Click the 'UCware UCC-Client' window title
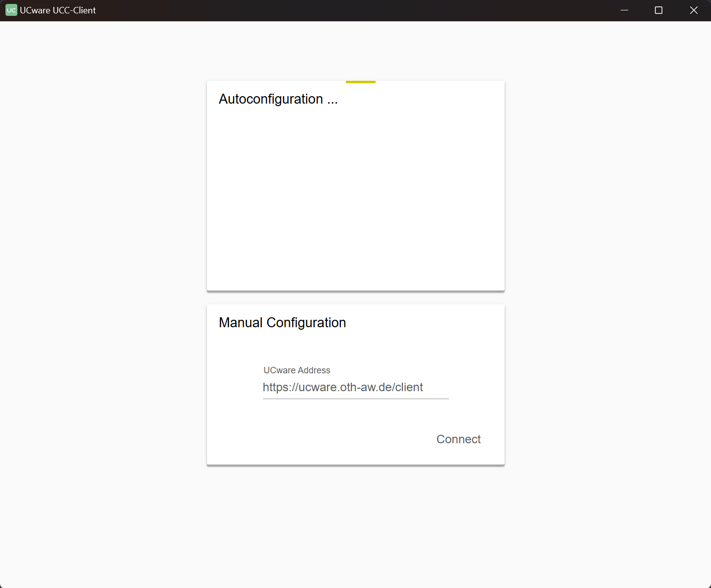Screen dimensions: 711x588 pyautogui.click(x=58, y=10)
